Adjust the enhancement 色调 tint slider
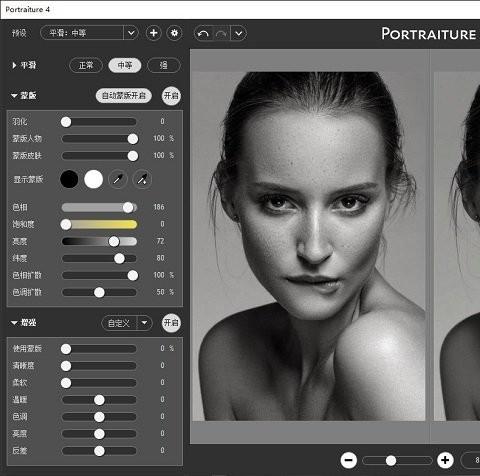 (x=99, y=417)
